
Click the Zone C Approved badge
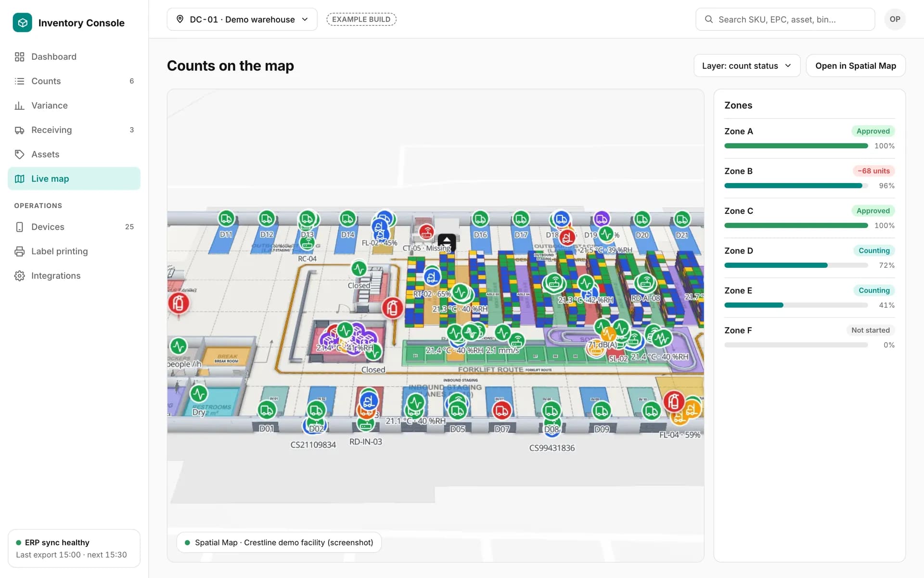(873, 211)
